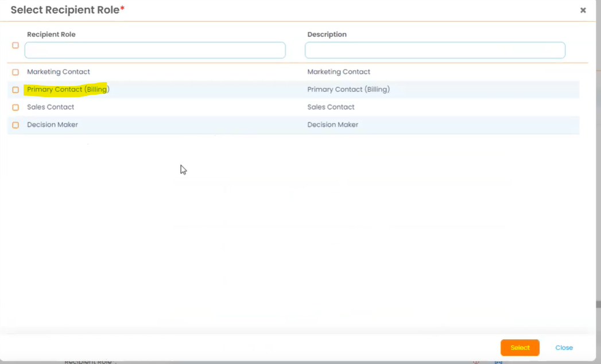Click highlighted Primary Contact (Billing) role name
601x364 pixels.
[68, 90]
